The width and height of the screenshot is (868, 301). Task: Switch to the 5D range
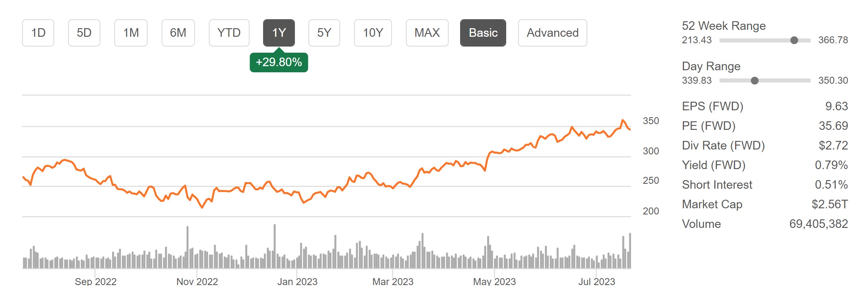tap(84, 33)
